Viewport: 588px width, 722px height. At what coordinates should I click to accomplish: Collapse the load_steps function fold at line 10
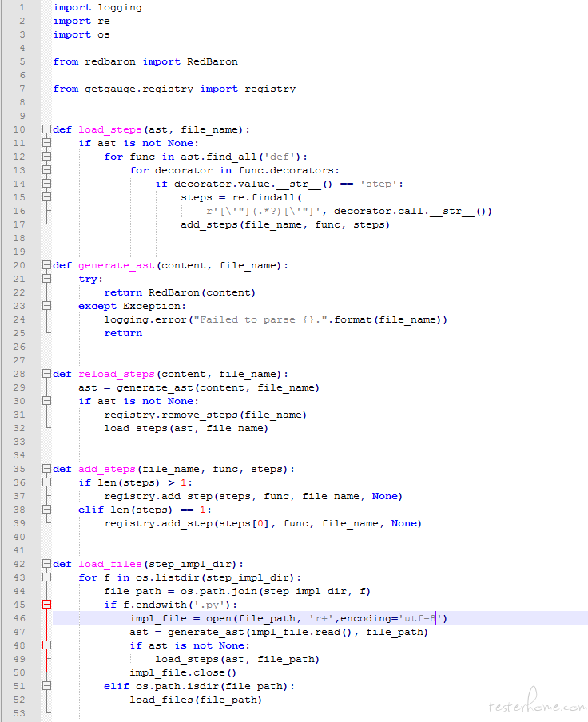[x=46, y=129]
